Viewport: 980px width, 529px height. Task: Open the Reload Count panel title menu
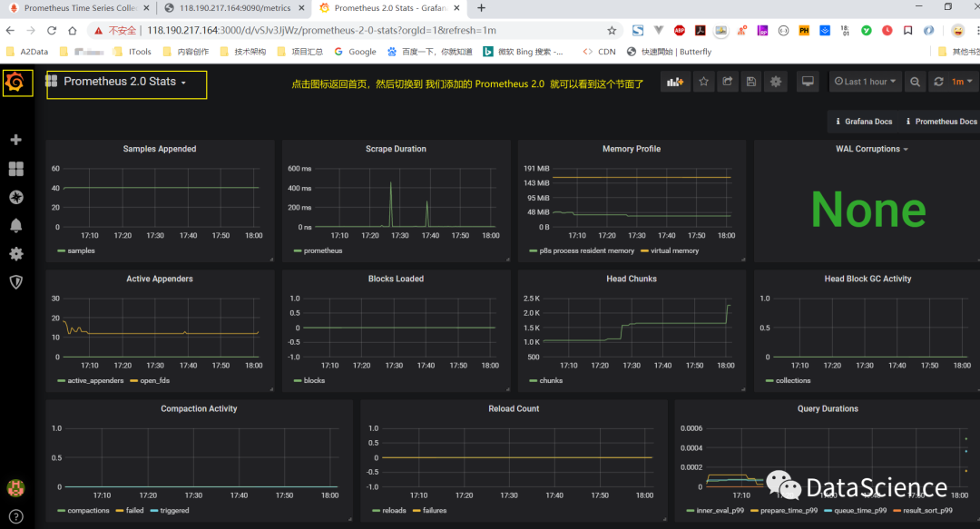tap(514, 409)
